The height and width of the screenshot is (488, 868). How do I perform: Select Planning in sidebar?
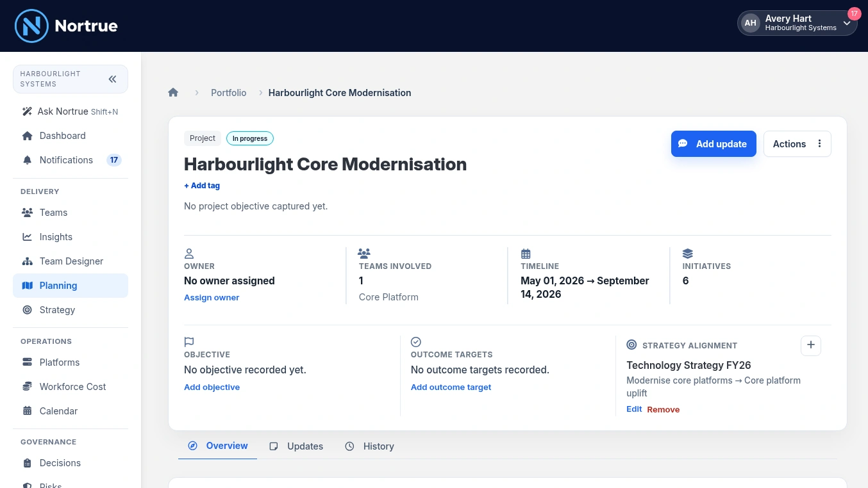[x=71, y=286]
